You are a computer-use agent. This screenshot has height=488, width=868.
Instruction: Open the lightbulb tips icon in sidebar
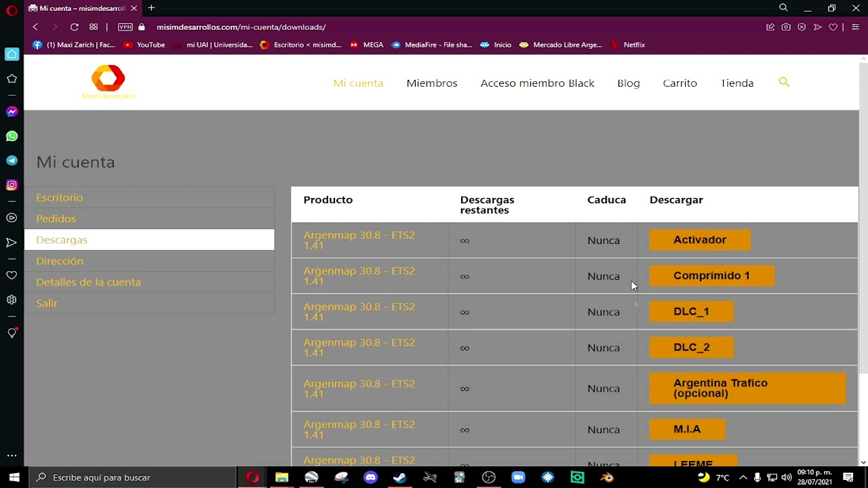[12, 333]
